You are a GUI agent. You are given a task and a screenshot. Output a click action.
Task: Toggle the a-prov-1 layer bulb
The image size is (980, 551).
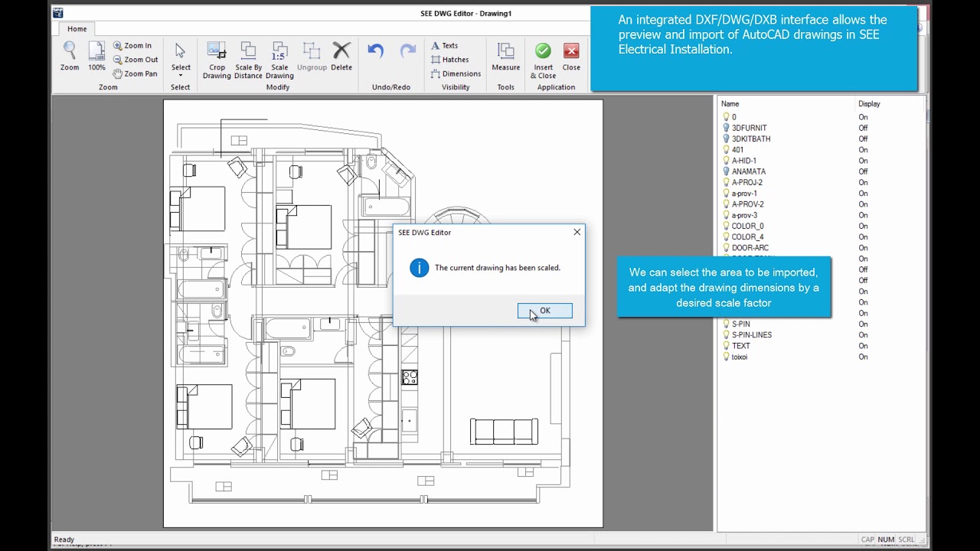[x=726, y=194]
